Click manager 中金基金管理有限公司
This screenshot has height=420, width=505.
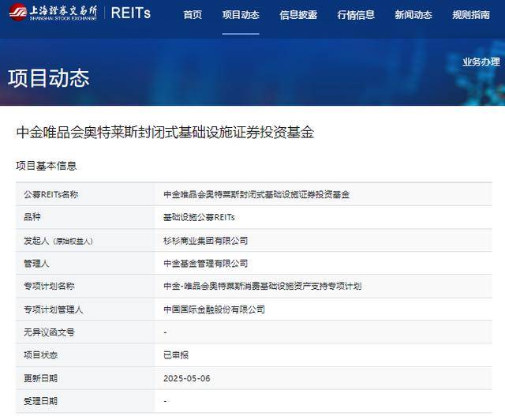[x=205, y=263]
